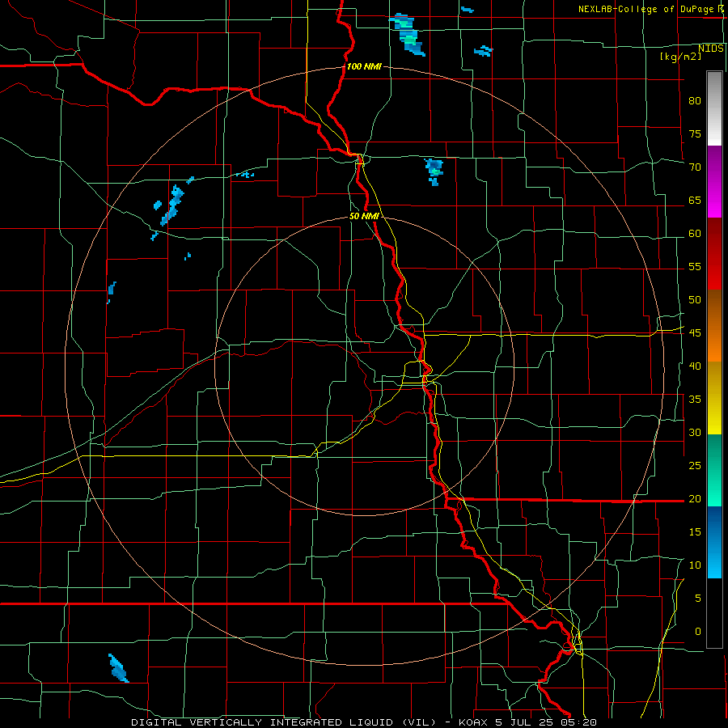The image size is (728, 728).
Task: Click the legend value 35
Action: tap(695, 400)
